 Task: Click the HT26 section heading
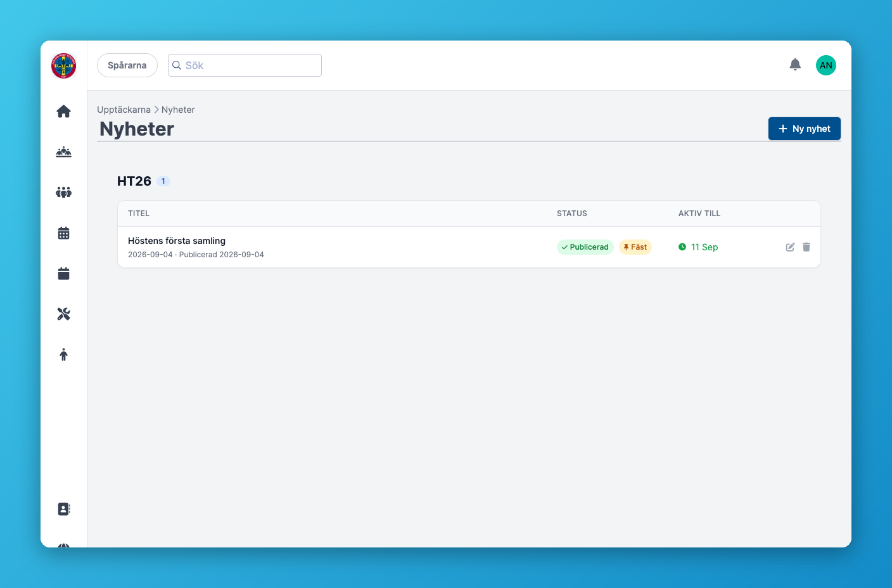(134, 181)
